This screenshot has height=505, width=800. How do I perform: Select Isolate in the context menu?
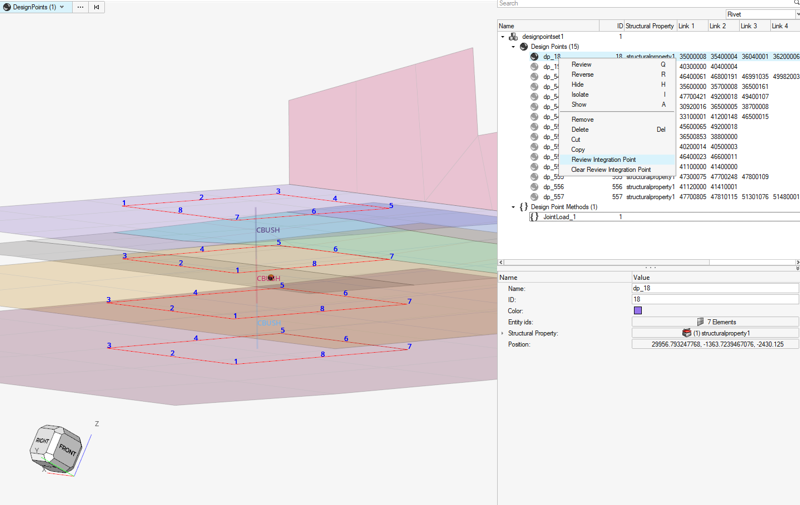(x=580, y=95)
